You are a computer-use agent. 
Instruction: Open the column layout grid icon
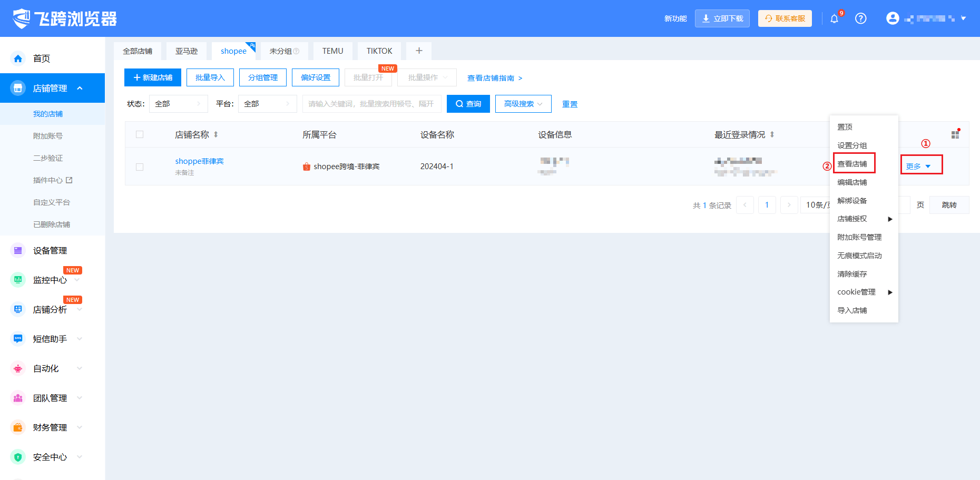(955, 135)
